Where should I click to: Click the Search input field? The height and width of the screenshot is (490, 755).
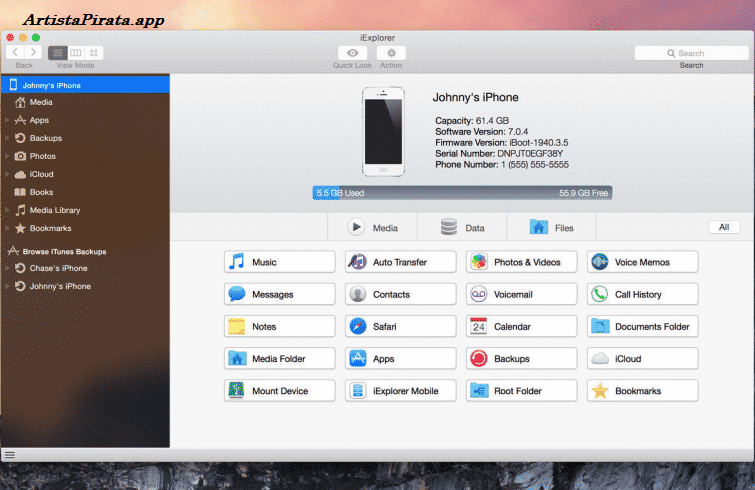(691, 53)
